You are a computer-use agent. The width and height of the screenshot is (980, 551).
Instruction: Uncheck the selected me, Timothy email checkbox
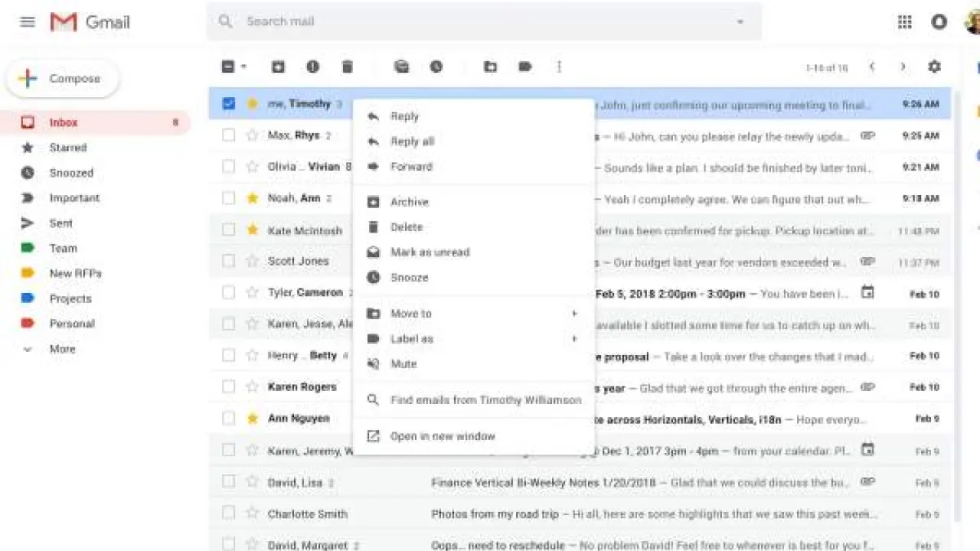228,104
